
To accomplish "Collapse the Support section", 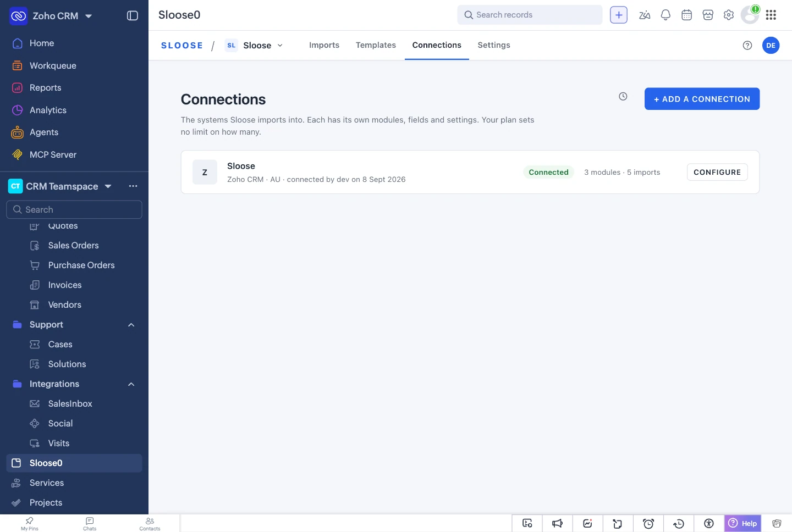I will pos(131,325).
